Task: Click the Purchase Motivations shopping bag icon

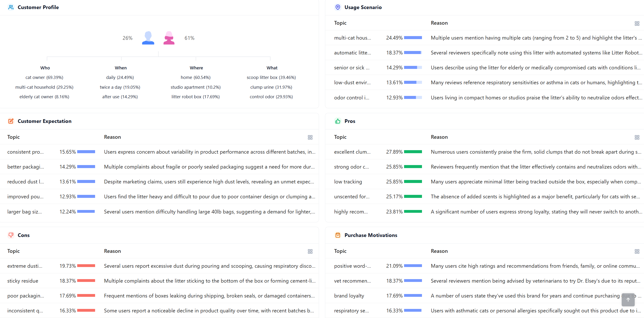Action: point(338,235)
